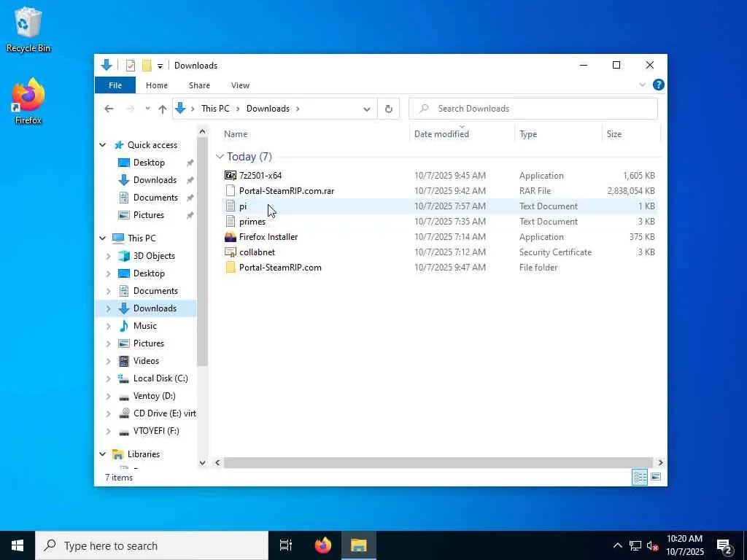Open the File ribbon tab

coord(115,85)
